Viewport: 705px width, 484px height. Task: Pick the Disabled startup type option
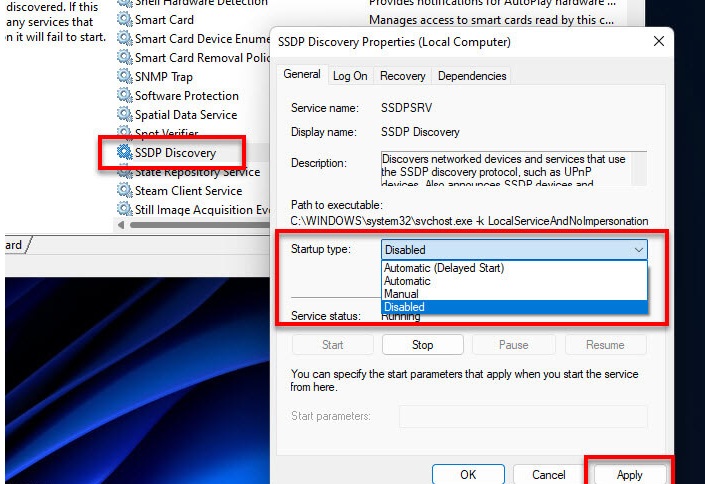pos(404,307)
